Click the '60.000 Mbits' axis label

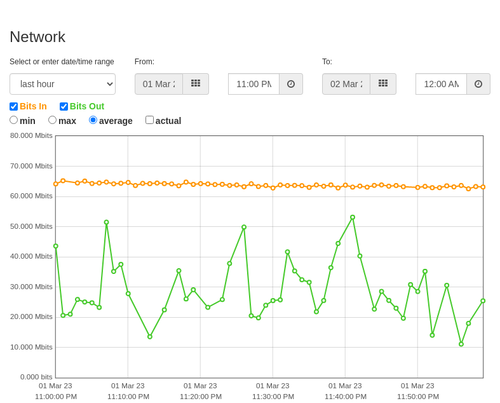tap(31, 196)
